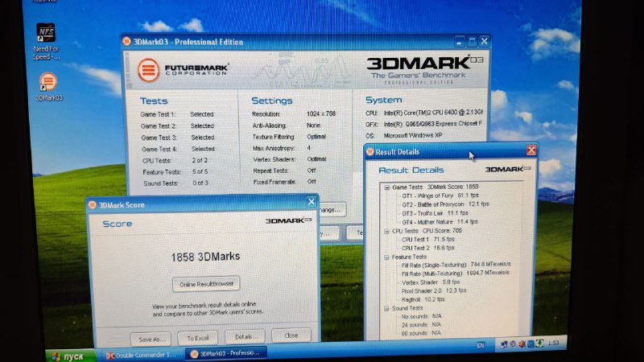Screen dimensions: 644x362
Task: Click the red speaker tray icon
Action: click(x=522, y=344)
